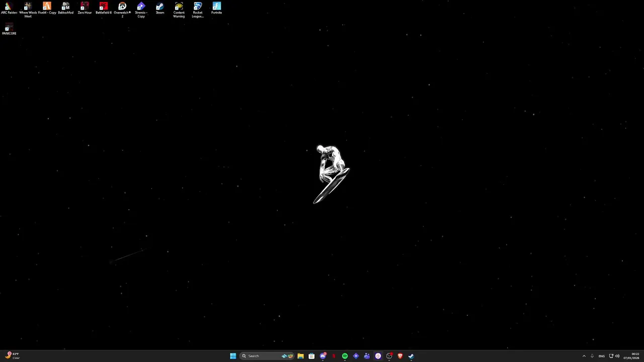
Task: Select the Battlefield 6 desktop shortcut
Action: pos(103,8)
